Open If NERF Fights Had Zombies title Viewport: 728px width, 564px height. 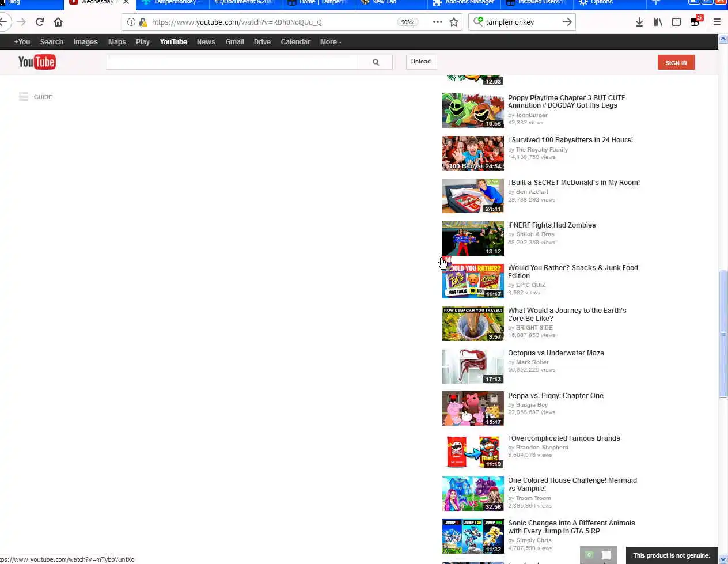[552, 225]
